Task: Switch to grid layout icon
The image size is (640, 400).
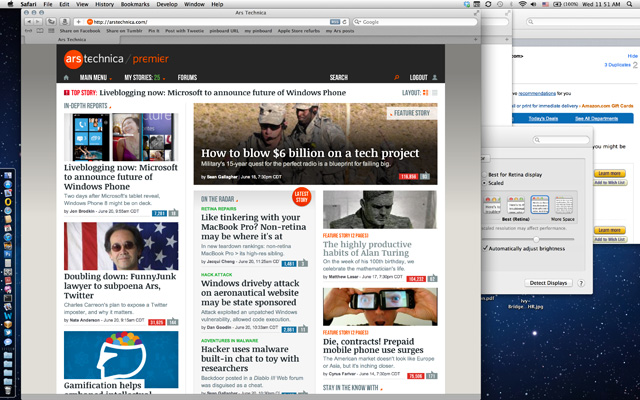Action: tap(426, 93)
